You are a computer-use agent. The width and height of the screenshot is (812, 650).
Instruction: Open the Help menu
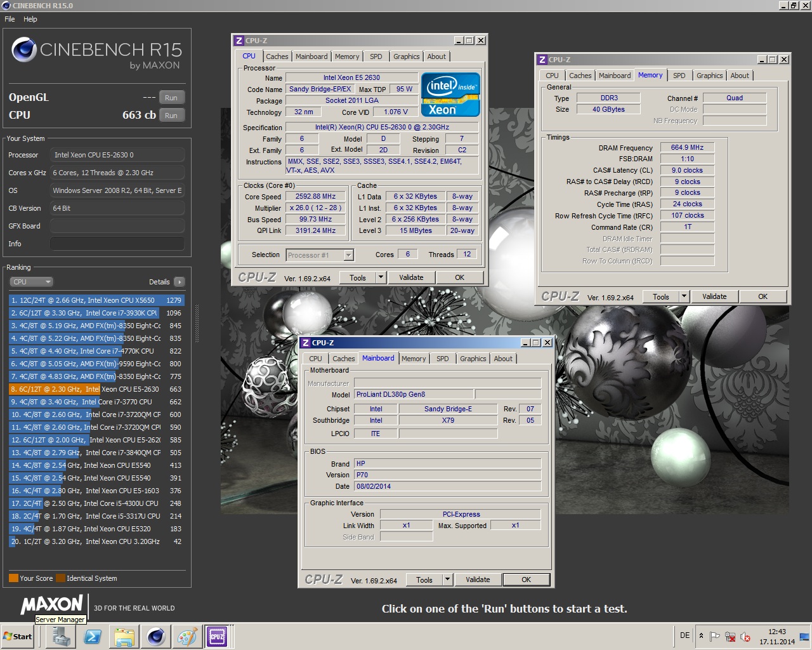coord(30,19)
